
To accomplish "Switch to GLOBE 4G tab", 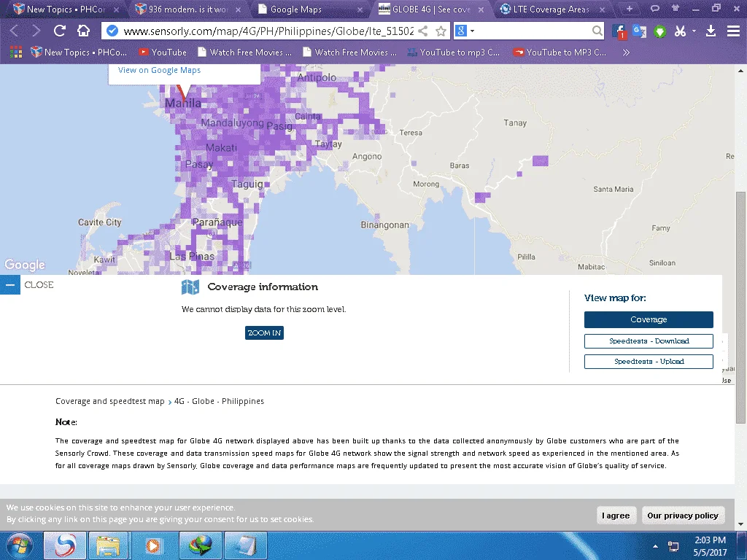I will 432,9.
